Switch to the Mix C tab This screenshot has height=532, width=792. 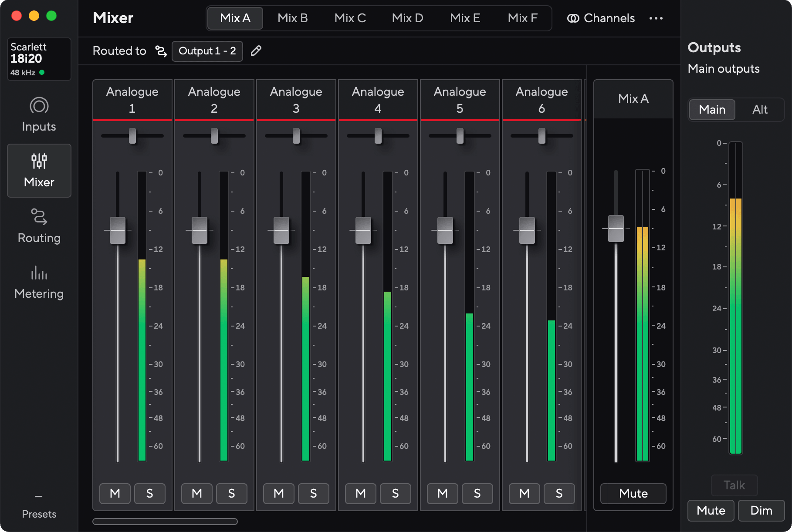(x=350, y=18)
